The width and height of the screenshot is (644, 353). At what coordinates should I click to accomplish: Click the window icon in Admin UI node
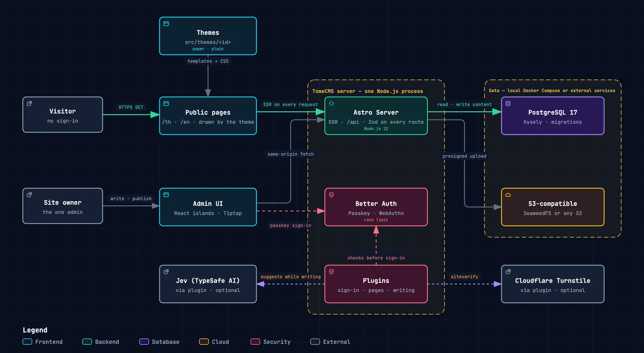coord(166,195)
